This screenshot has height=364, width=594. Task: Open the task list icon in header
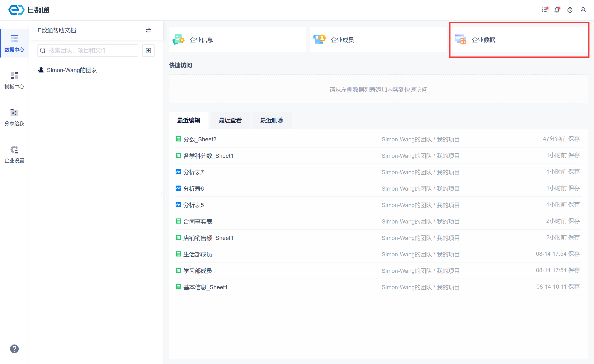pyautogui.click(x=544, y=10)
